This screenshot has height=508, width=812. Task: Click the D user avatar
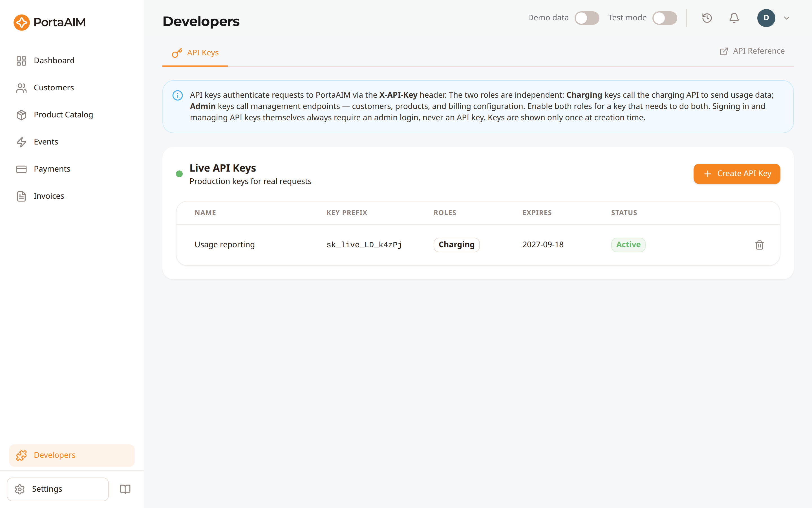(x=766, y=18)
